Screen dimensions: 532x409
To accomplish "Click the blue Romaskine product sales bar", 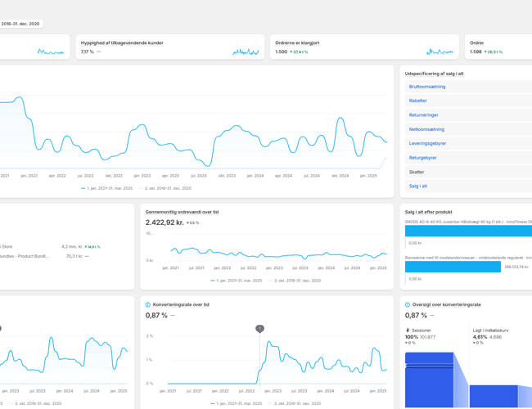I will [x=453, y=267].
